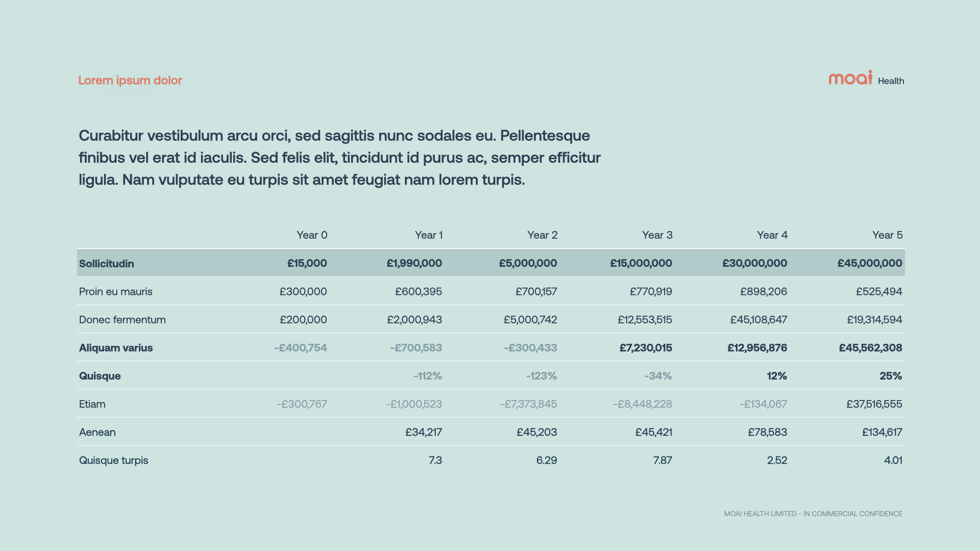Select the Year 3 column header

pyautogui.click(x=657, y=235)
